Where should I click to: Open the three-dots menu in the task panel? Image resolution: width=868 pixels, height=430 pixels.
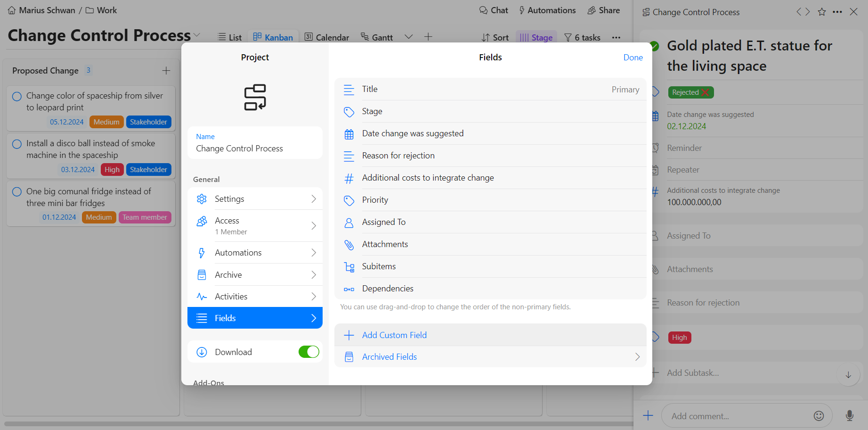(837, 12)
